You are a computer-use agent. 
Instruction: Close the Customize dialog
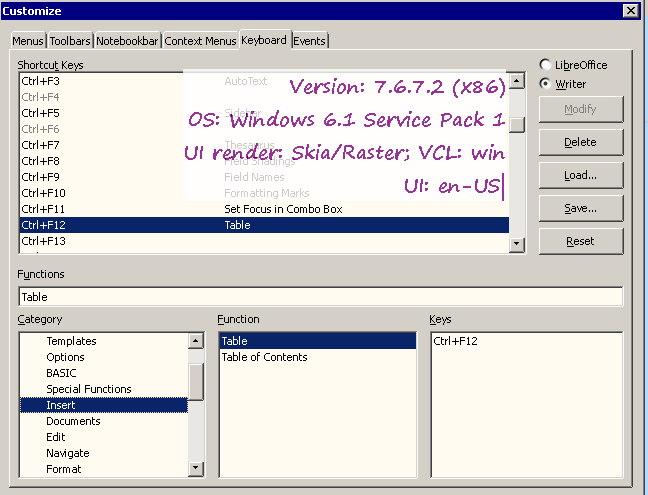pos(631,10)
